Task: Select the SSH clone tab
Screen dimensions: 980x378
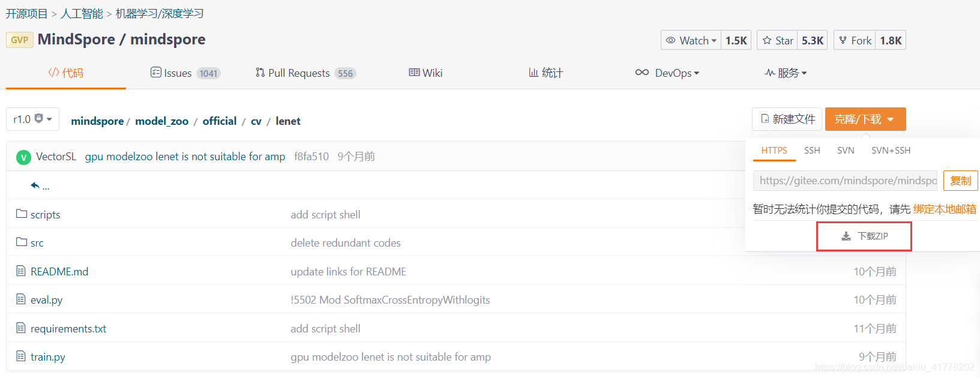Action: 812,151
